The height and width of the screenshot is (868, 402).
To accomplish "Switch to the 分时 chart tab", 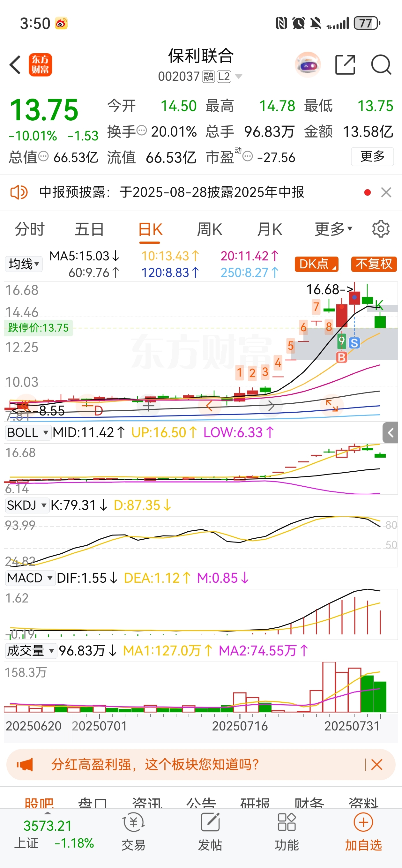I will coord(30,229).
